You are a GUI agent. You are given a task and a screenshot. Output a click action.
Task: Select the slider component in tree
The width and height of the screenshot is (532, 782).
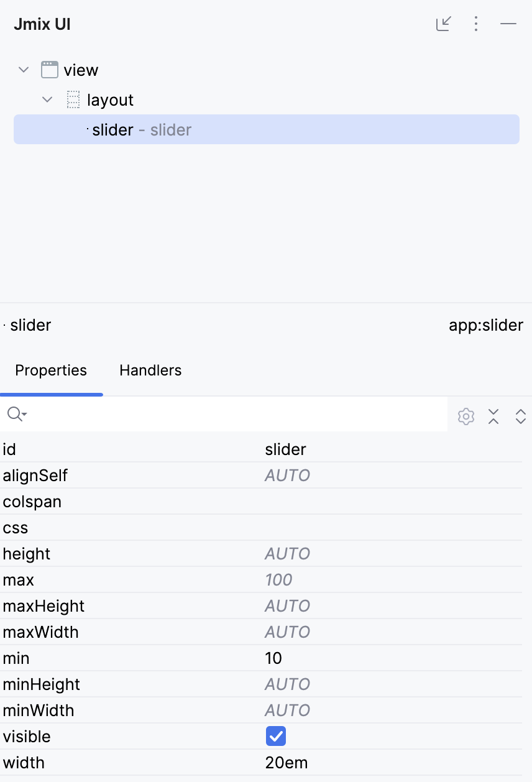pos(112,130)
